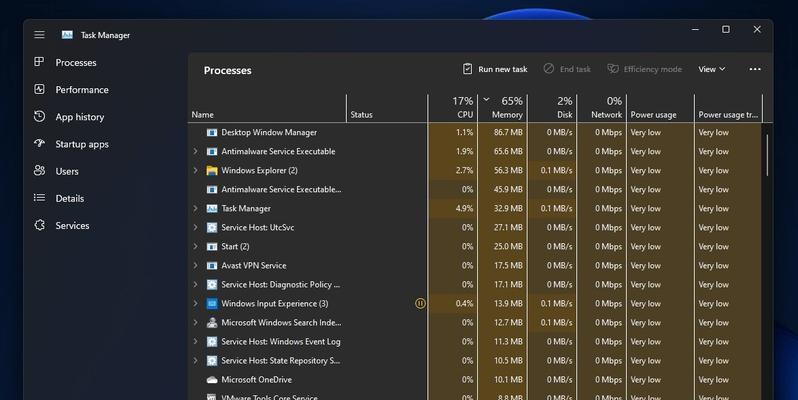Select the Microsoft OneDrive process row

click(475, 380)
